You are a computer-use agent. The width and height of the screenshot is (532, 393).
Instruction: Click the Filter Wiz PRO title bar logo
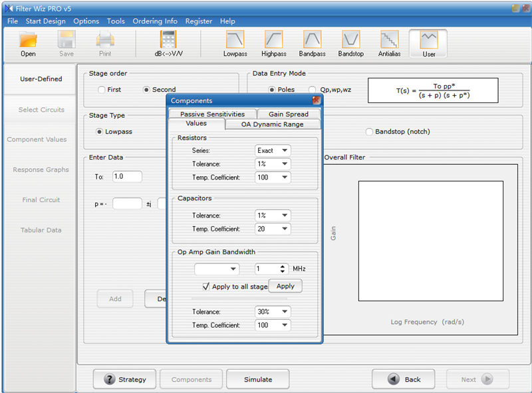click(x=9, y=9)
